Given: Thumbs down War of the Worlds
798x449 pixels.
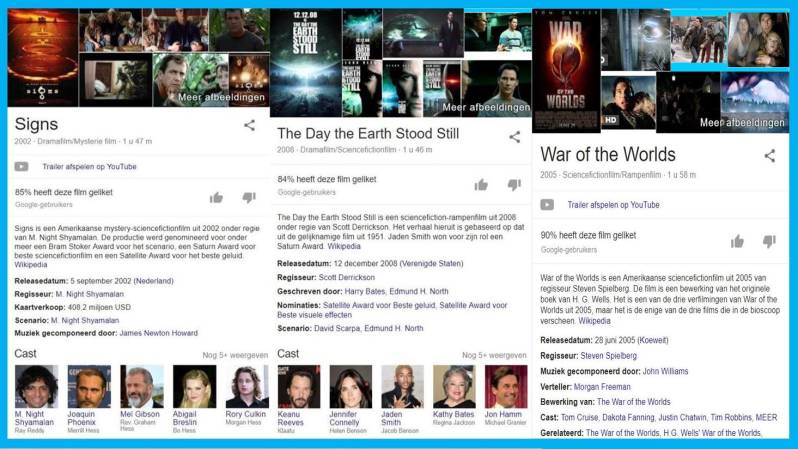Looking at the screenshot, I should click(x=769, y=241).
